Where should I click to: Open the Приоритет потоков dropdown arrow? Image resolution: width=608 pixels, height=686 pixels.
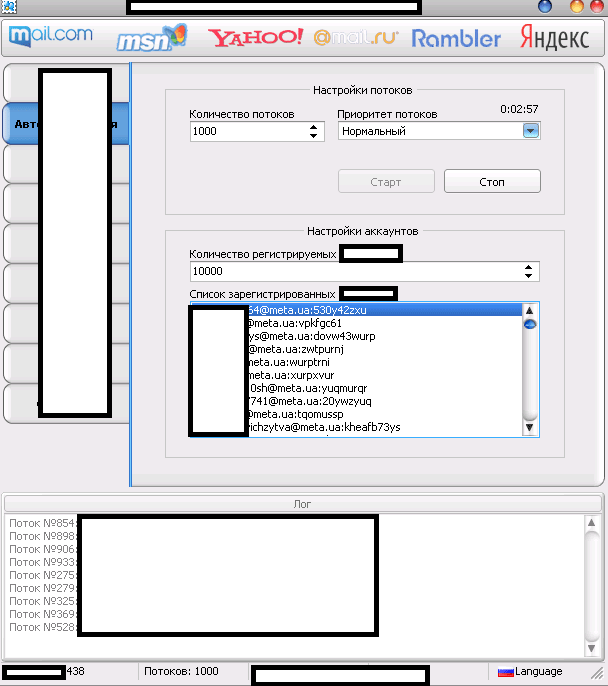click(x=531, y=131)
